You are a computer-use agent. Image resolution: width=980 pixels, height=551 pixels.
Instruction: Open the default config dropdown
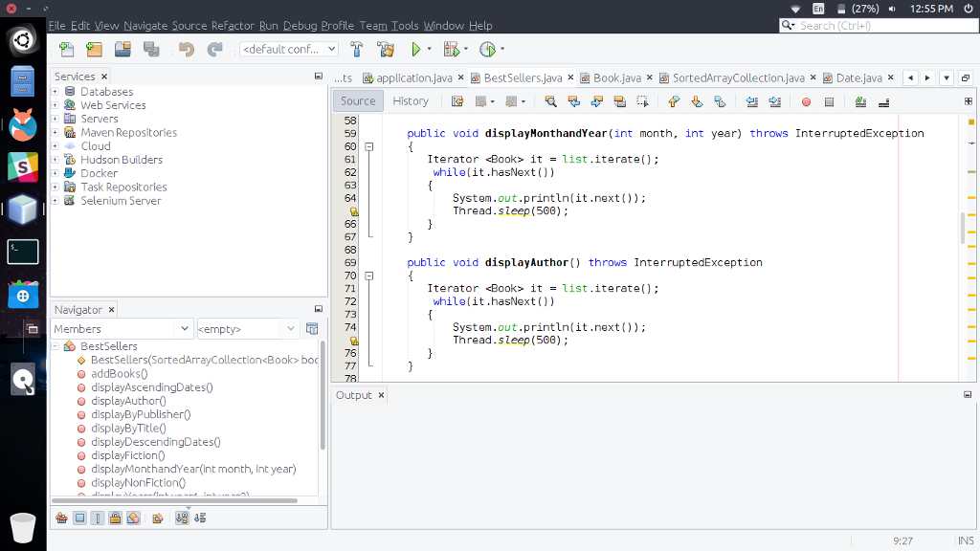coord(288,49)
